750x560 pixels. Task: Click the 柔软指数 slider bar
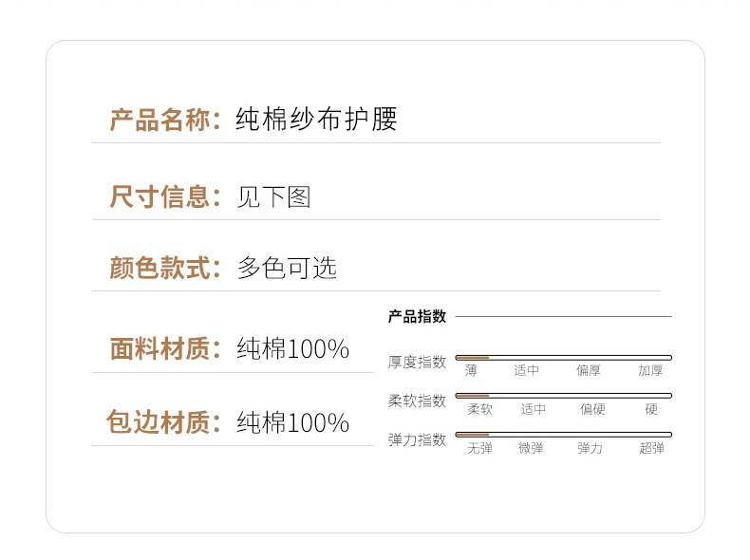564,396
